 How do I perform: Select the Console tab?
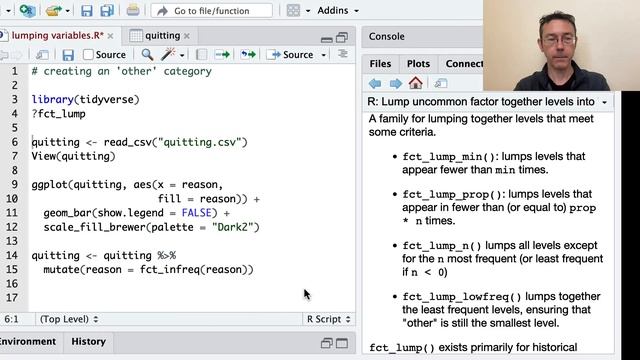pos(387,37)
